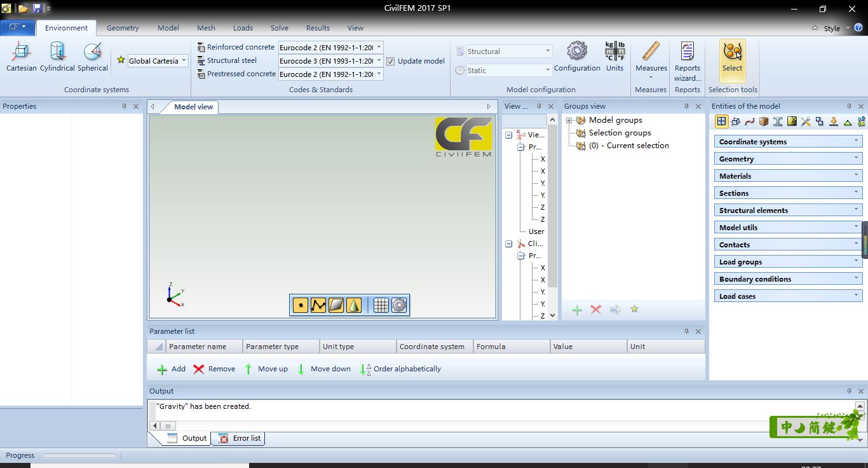This screenshot has width=868, height=468.
Task: Pin the Entities of the model panel
Action: [x=849, y=106]
